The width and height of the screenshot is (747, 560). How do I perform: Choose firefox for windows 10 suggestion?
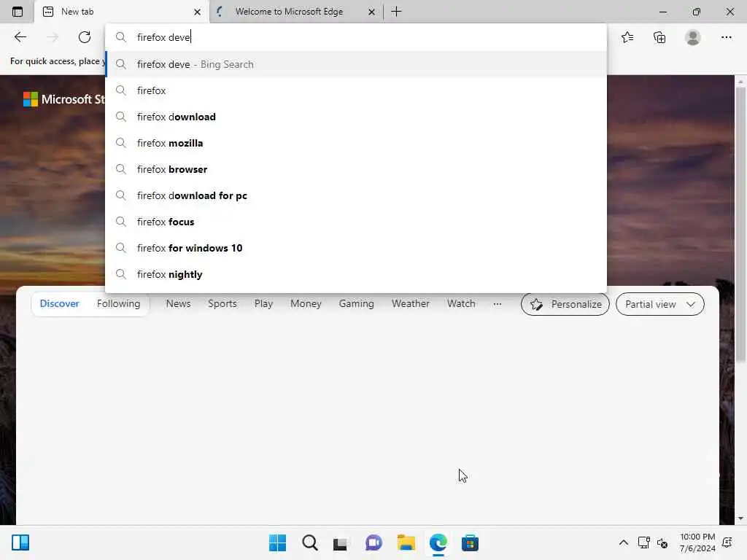tap(356, 248)
